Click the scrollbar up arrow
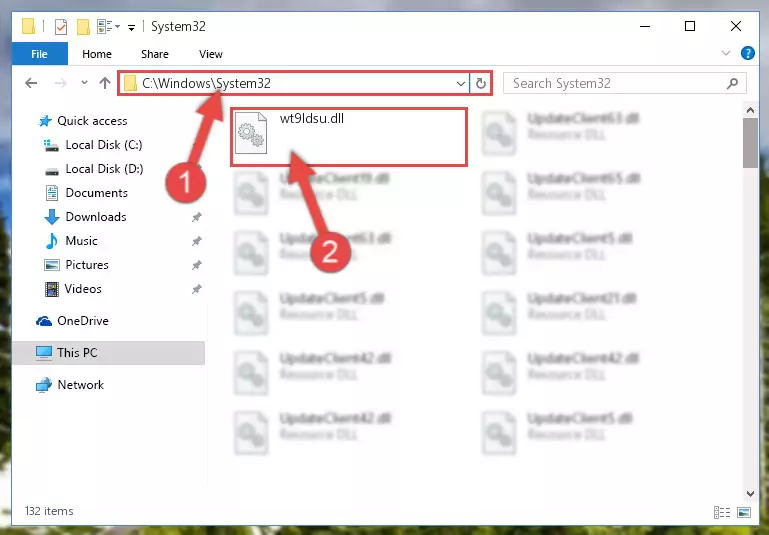This screenshot has height=535, width=769. pos(750,110)
